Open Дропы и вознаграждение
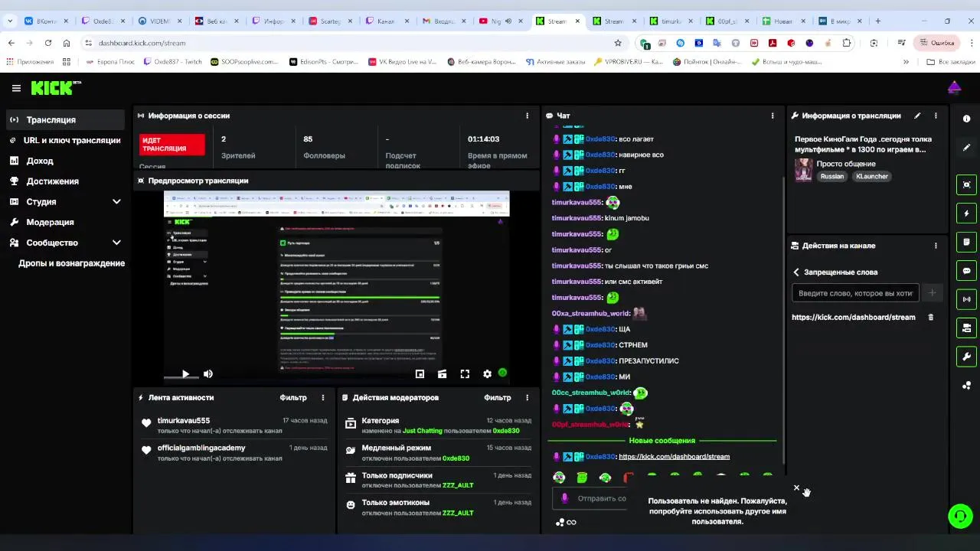The height and width of the screenshot is (551, 980). [x=71, y=263]
